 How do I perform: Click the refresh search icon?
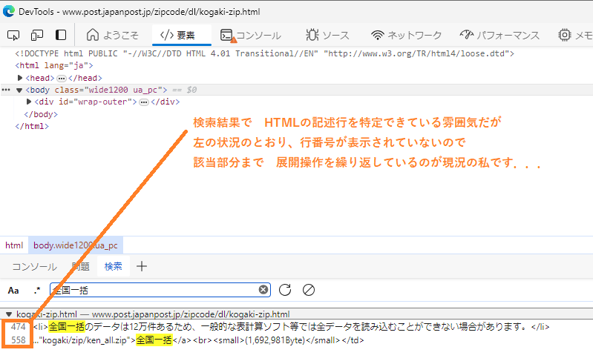(x=285, y=290)
